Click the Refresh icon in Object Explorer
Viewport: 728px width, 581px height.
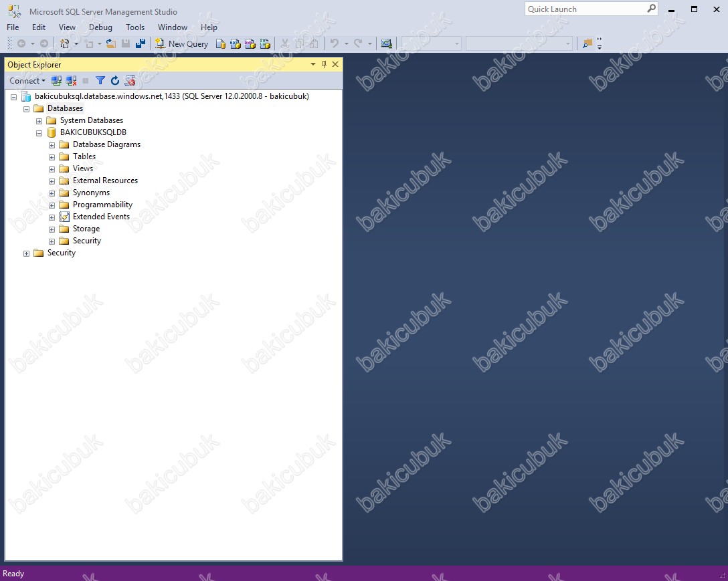(x=115, y=81)
